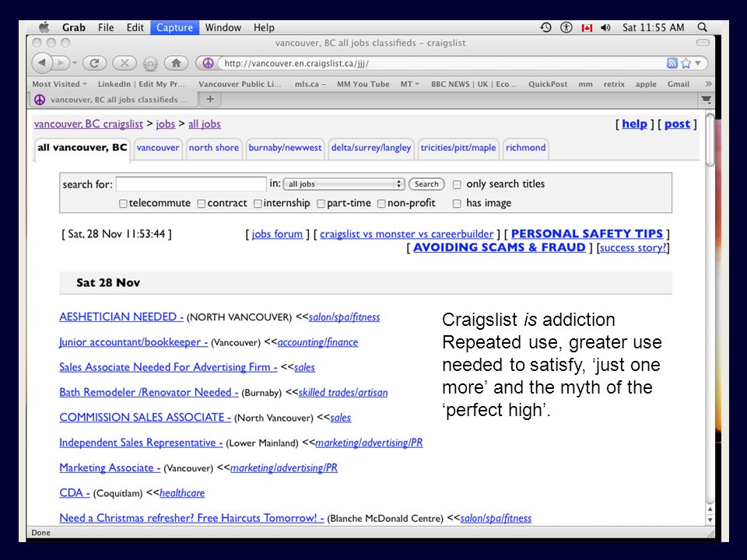Screen dimensions: 747x560
Task: Open BBC NEWS bookmark
Action: pos(474,84)
